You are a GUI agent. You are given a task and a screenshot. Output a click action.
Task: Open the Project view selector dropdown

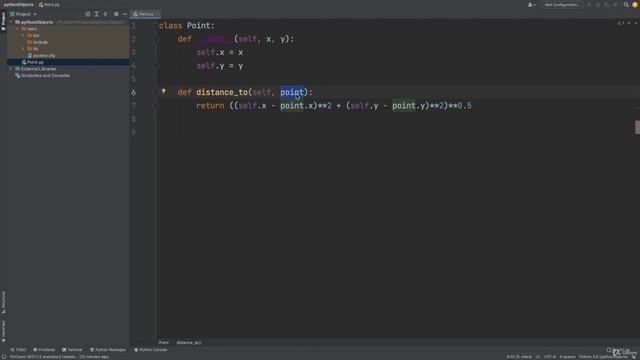pyautogui.click(x=23, y=14)
